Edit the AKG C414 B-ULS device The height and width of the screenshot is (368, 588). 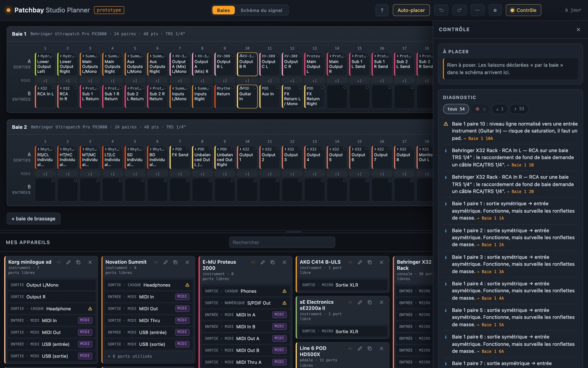click(360, 262)
